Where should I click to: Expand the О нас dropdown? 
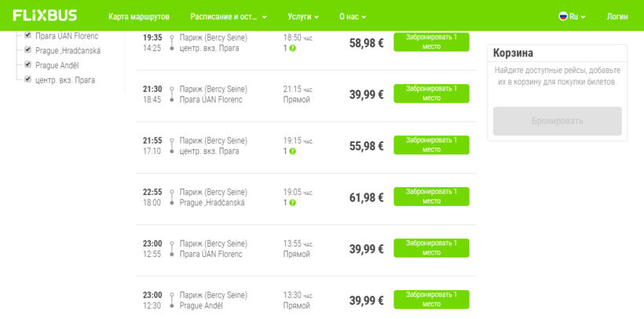[353, 16]
